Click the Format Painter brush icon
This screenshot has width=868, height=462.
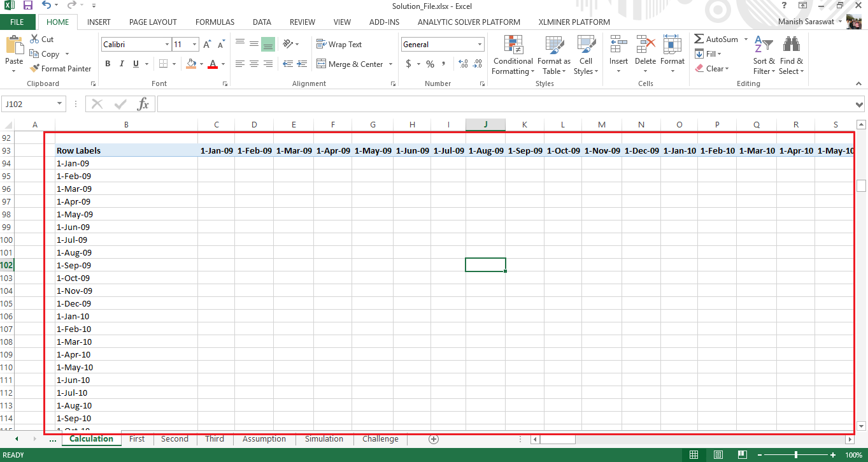(x=35, y=69)
